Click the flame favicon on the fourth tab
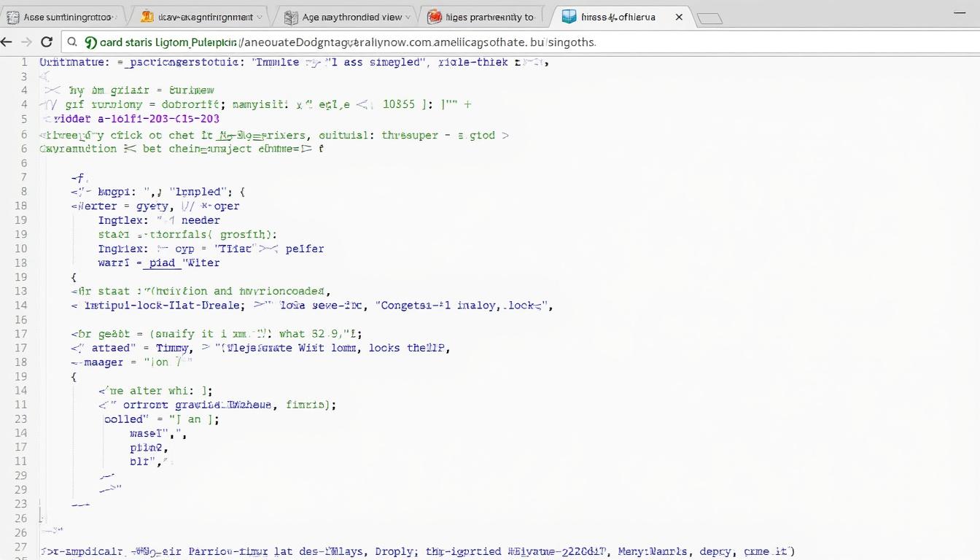Viewport: 980px width, 560px height. (x=436, y=16)
